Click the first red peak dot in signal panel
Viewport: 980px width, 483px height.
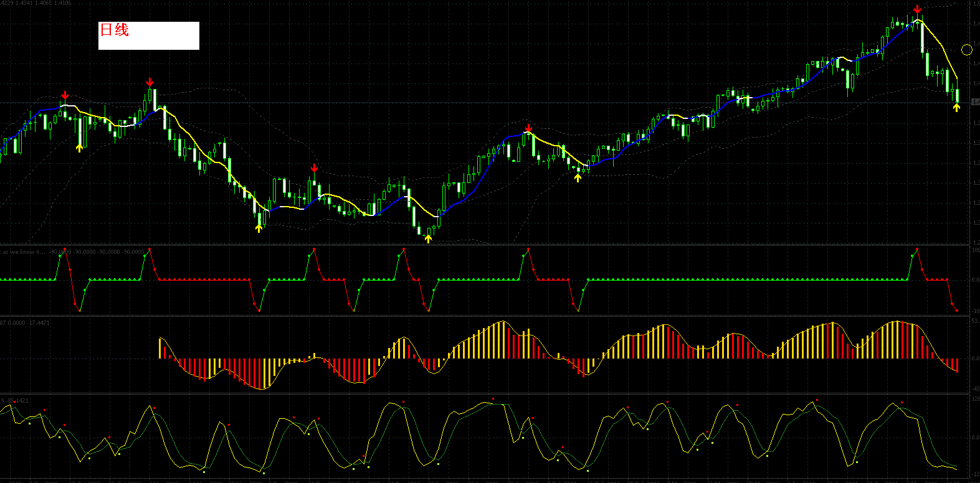click(x=65, y=250)
